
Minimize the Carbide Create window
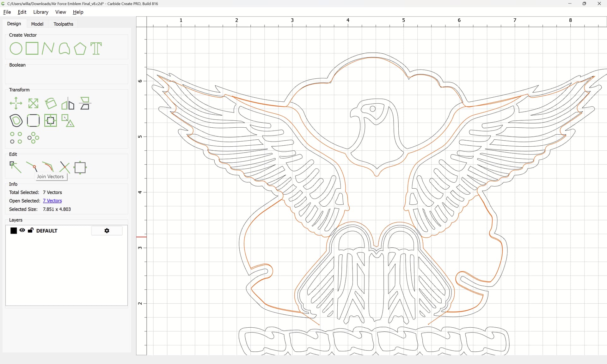[x=570, y=3]
